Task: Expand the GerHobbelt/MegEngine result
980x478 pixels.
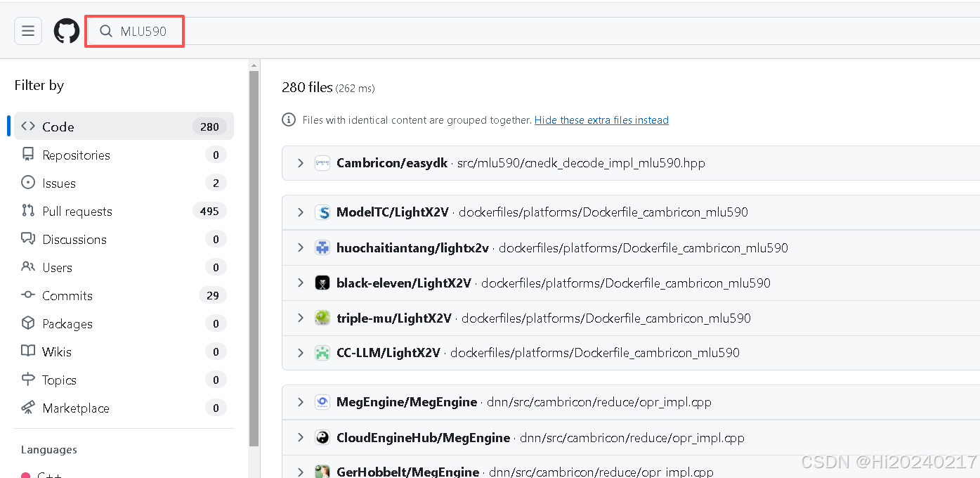Action: [300, 472]
